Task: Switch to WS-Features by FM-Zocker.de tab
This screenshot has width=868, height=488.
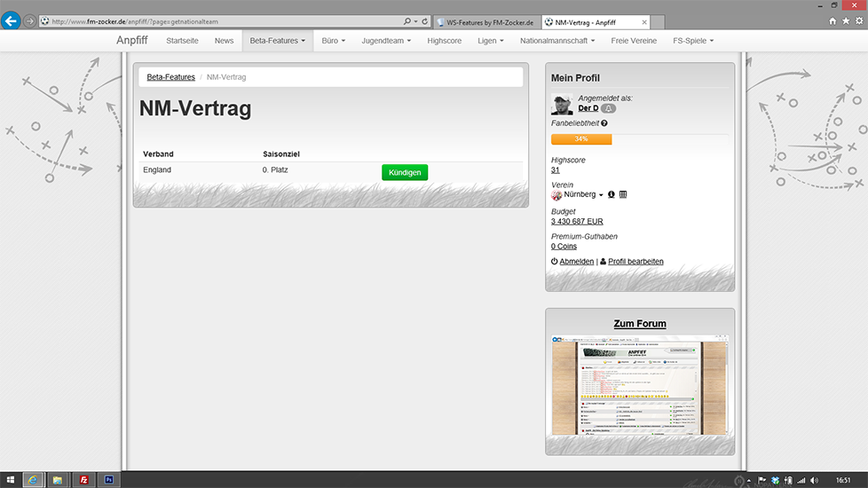Action: coord(485,21)
